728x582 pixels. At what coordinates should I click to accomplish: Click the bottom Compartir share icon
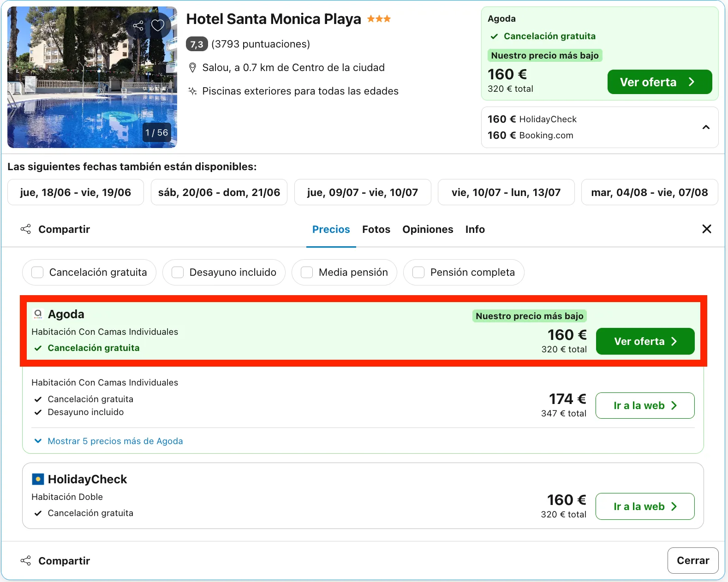tap(26, 561)
